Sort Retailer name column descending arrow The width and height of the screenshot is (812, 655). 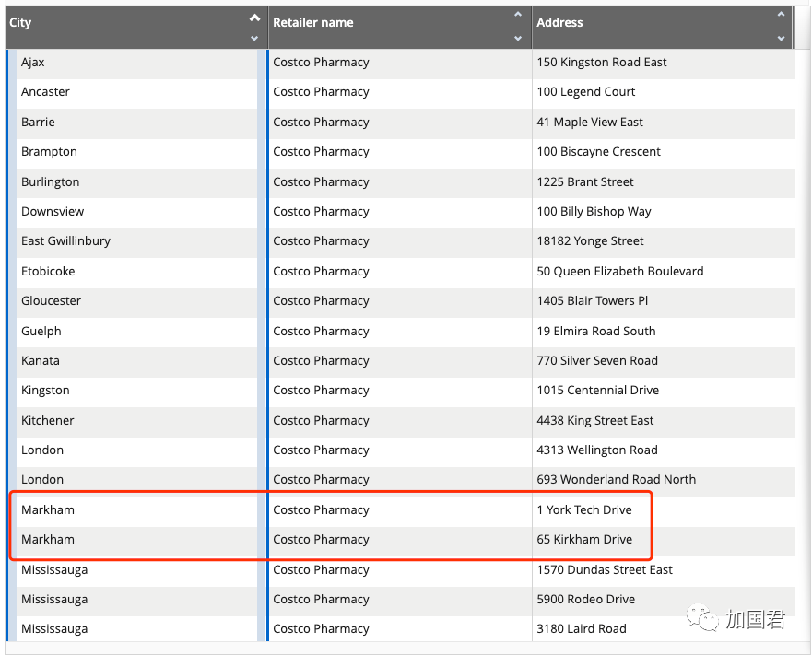pyautogui.click(x=517, y=39)
